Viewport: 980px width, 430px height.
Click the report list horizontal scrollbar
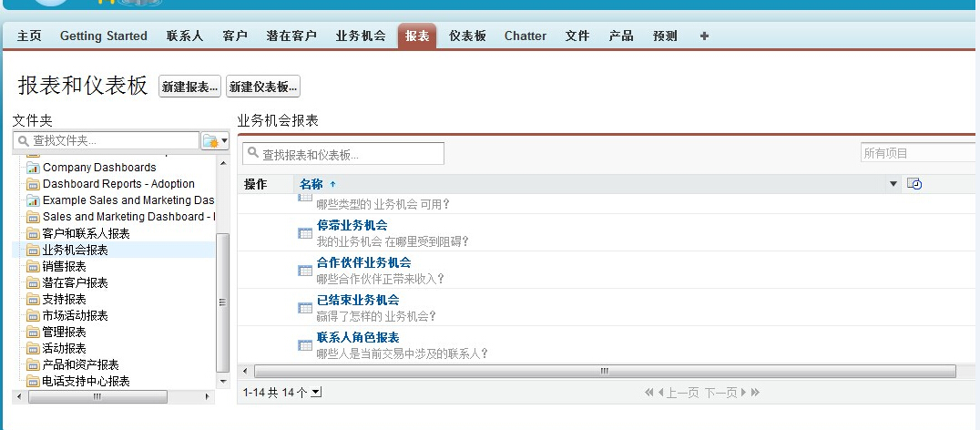(603, 372)
